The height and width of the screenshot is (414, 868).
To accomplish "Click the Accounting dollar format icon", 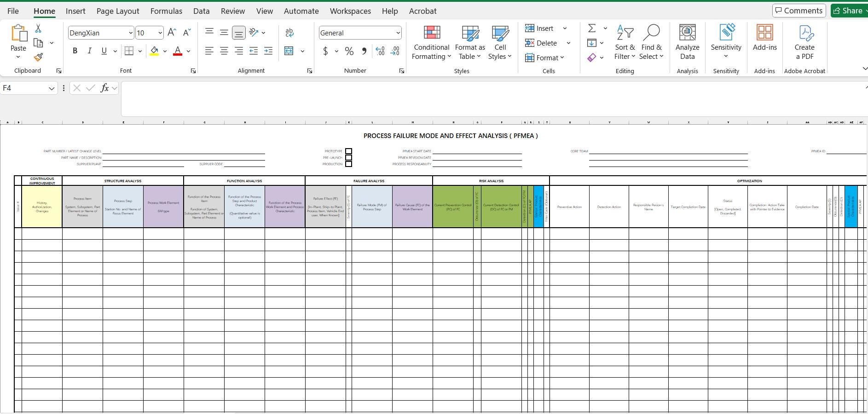I will (325, 51).
